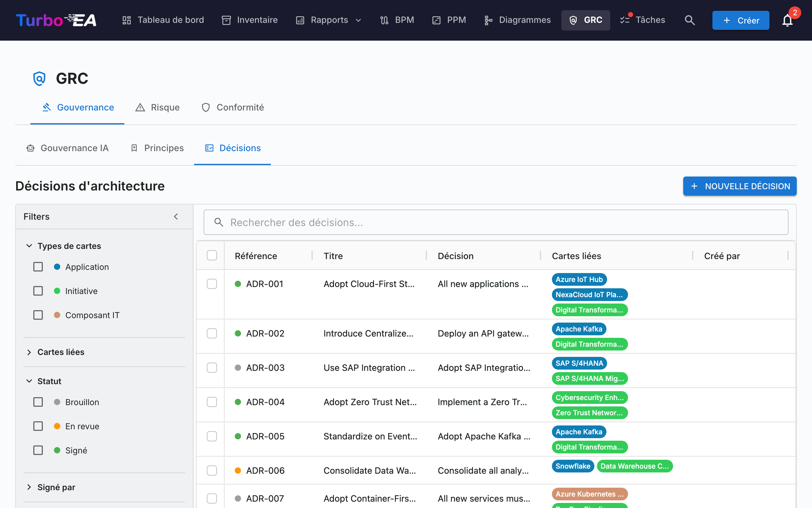Collapse the Types de cartes section
The width and height of the screenshot is (812, 508).
pos(29,246)
